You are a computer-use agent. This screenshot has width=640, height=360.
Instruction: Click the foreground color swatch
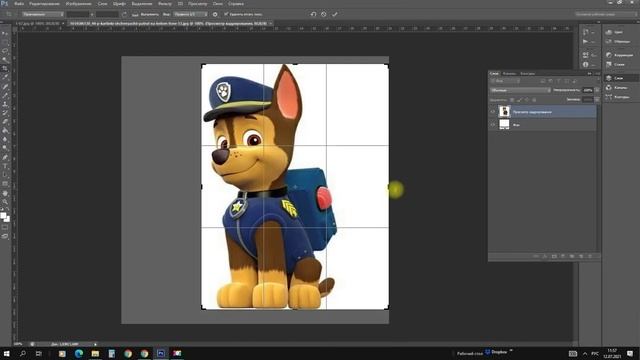pos(3,216)
